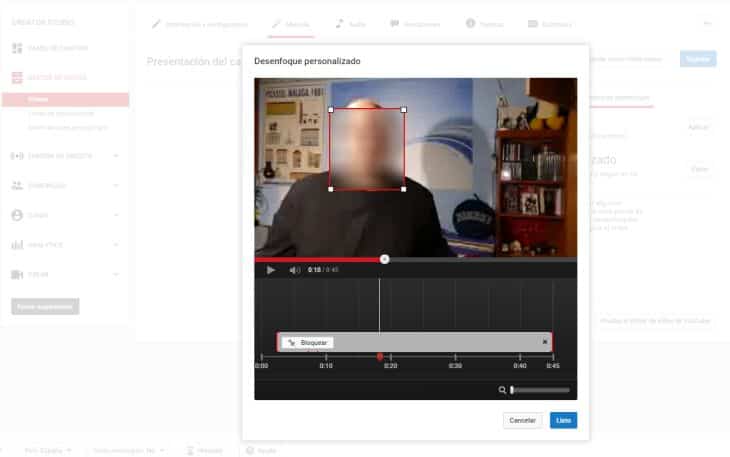Remove the blur track with its X icon
This screenshot has width=730, height=457.
pyautogui.click(x=545, y=342)
